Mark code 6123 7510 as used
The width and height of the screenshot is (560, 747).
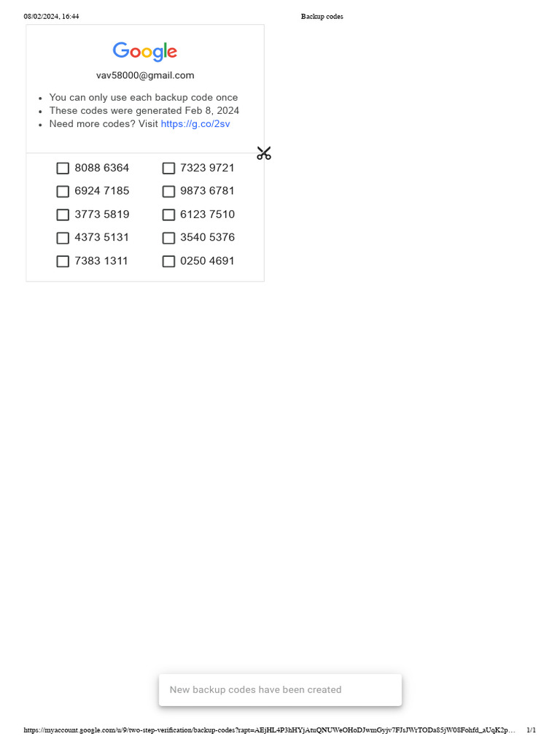coord(168,215)
